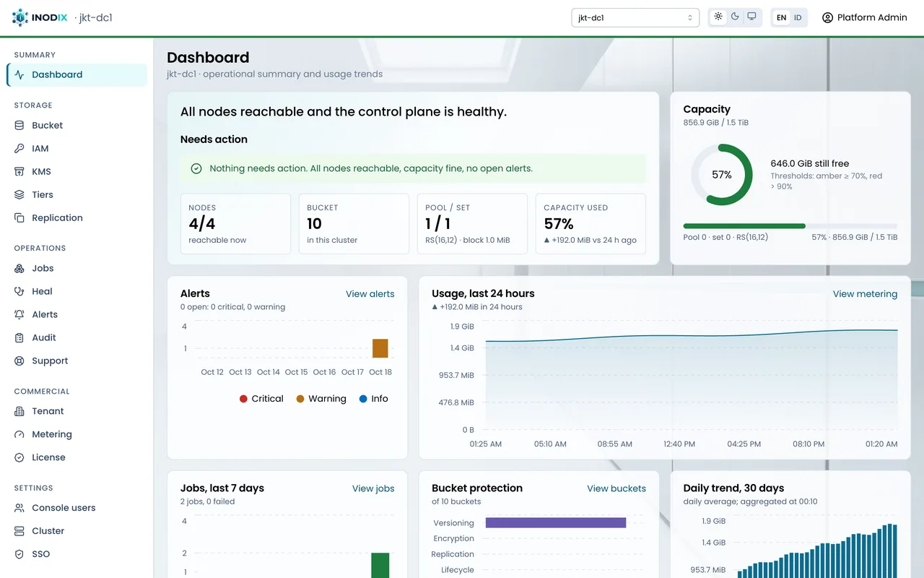Navigate to the Heal section
Image resolution: width=924 pixels, height=578 pixels.
77,291
